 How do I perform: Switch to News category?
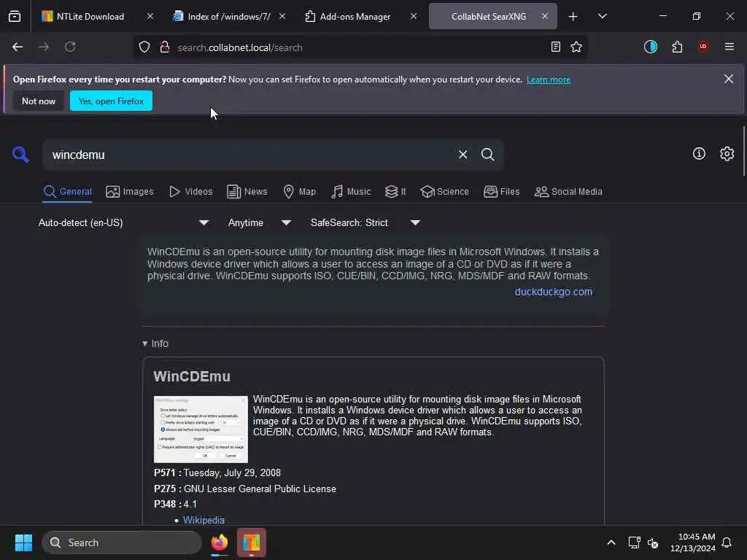pyautogui.click(x=247, y=192)
